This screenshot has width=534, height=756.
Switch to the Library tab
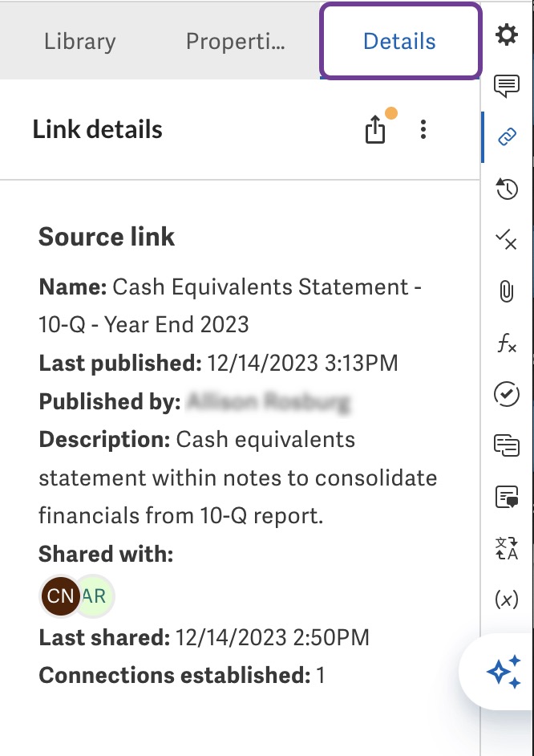[79, 41]
